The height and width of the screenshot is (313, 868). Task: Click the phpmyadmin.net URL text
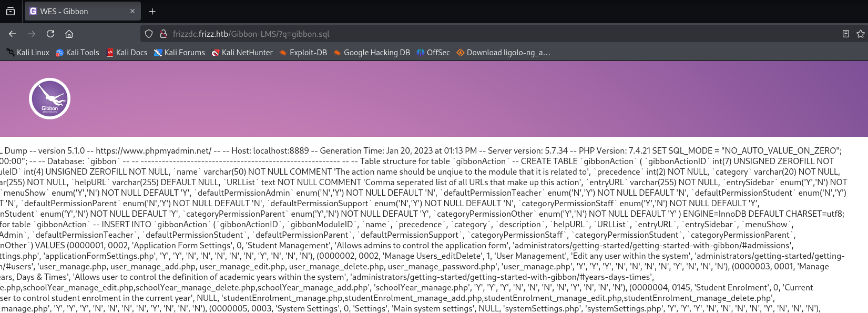click(x=154, y=150)
